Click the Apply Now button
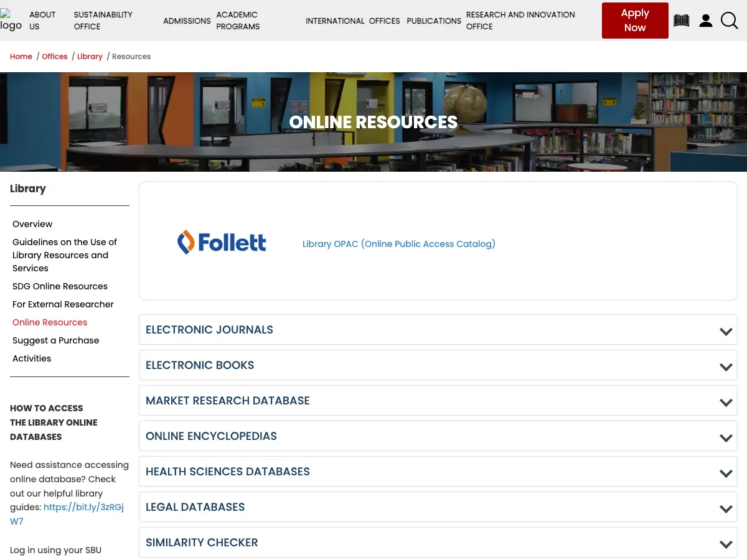747x560 pixels. tap(635, 21)
